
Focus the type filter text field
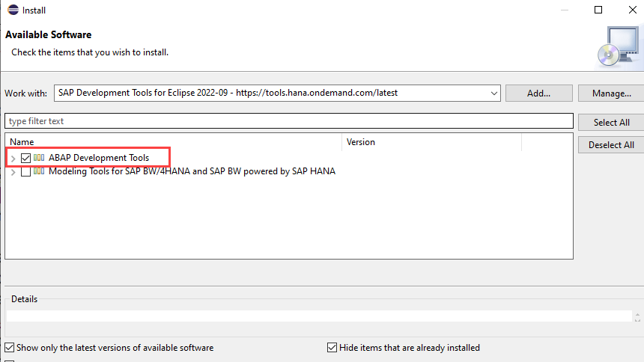(288, 121)
